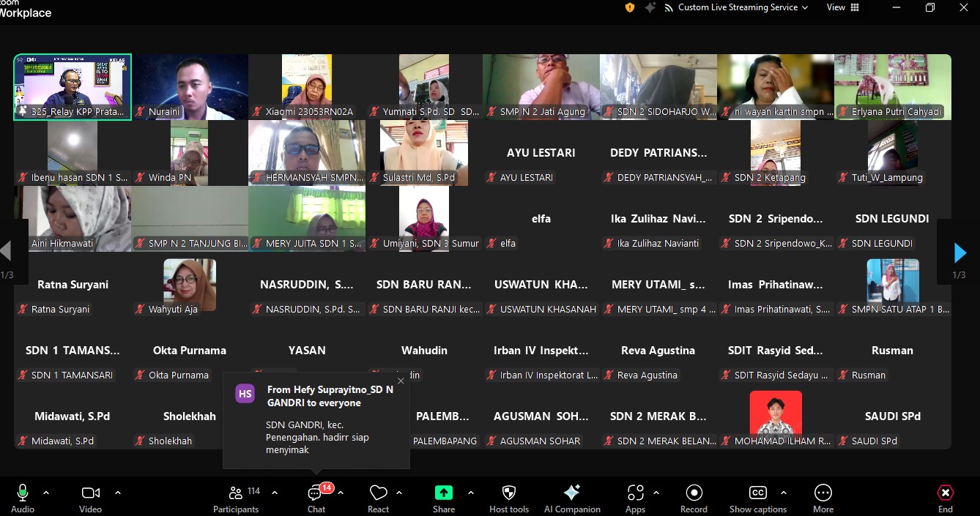Start screen sharing with Share button

(443, 493)
